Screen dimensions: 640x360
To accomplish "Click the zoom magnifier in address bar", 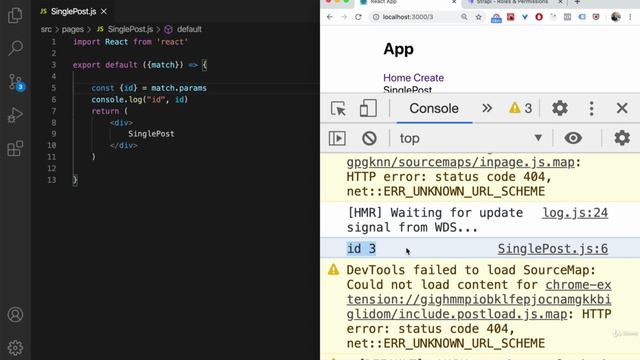I will 464,17.
